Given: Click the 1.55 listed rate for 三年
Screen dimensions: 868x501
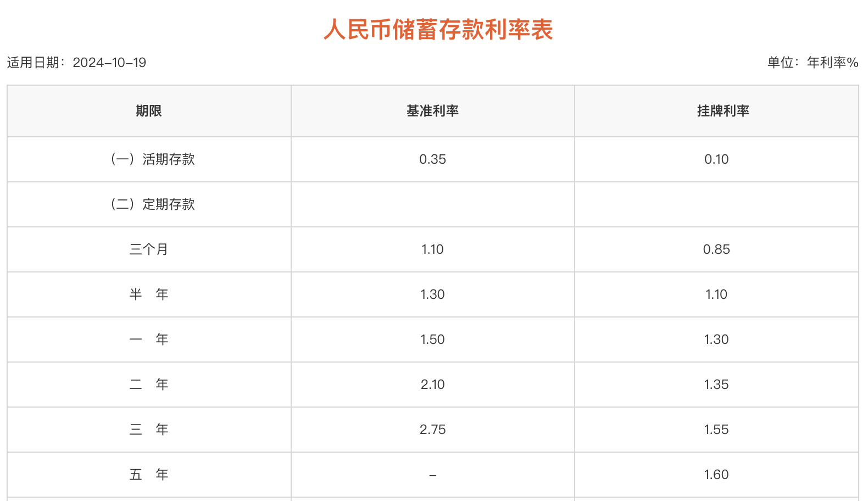Looking at the screenshot, I should click(x=716, y=430).
